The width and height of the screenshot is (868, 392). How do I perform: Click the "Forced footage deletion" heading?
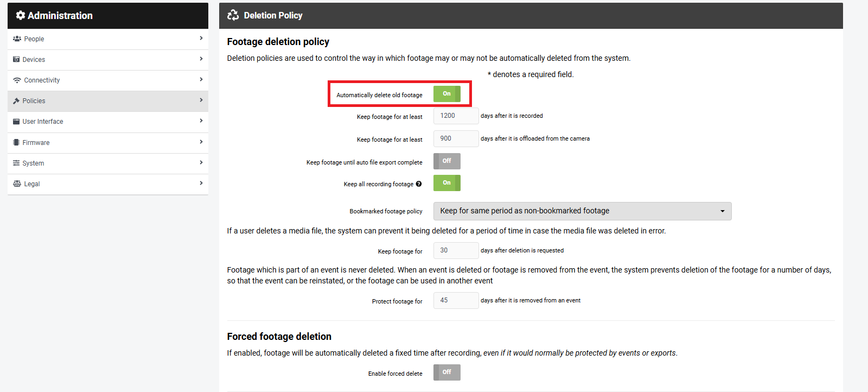[279, 337]
